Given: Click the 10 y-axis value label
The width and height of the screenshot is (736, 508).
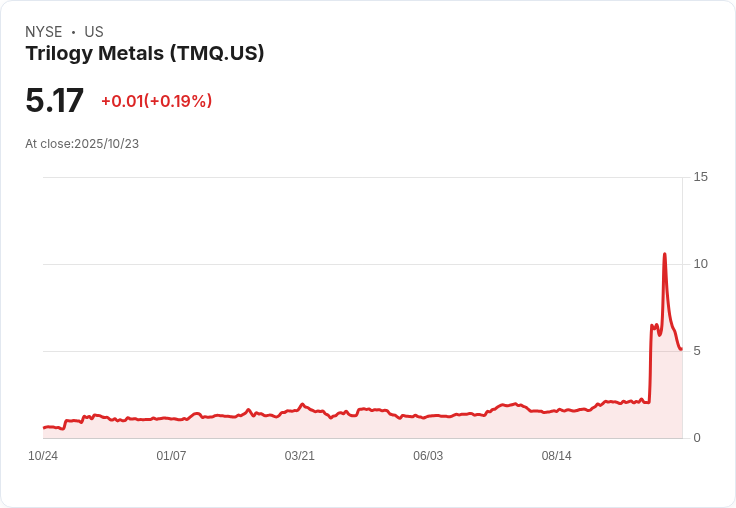Looking at the screenshot, I should click(x=700, y=264).
